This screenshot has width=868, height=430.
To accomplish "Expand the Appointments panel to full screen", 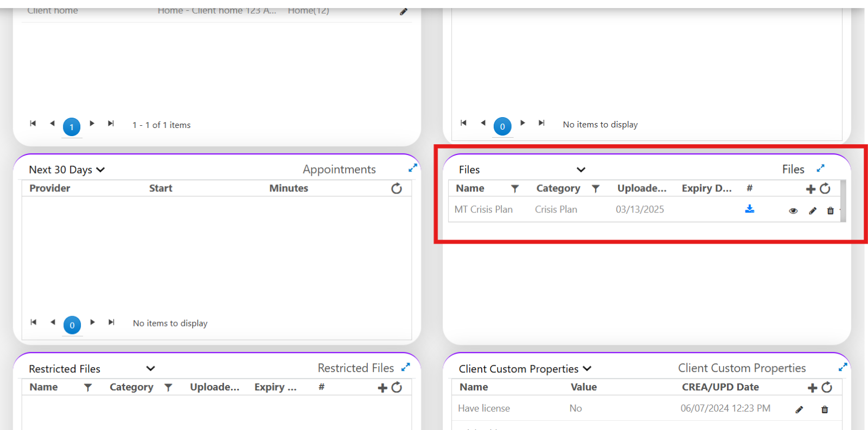I will coord(413,168).
